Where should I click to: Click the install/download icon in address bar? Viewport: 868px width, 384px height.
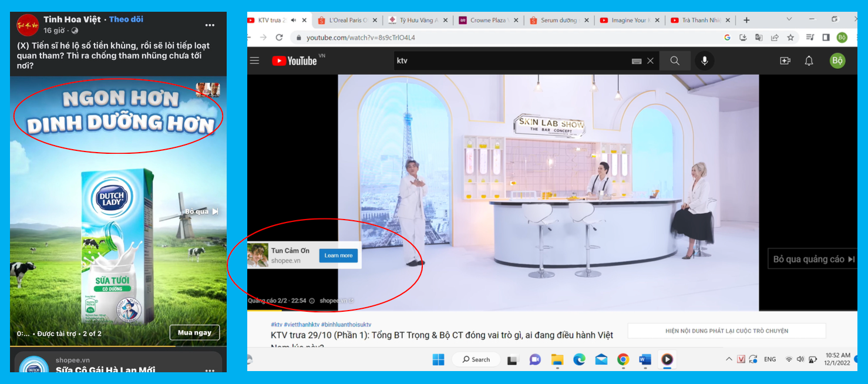click(743, 38)
